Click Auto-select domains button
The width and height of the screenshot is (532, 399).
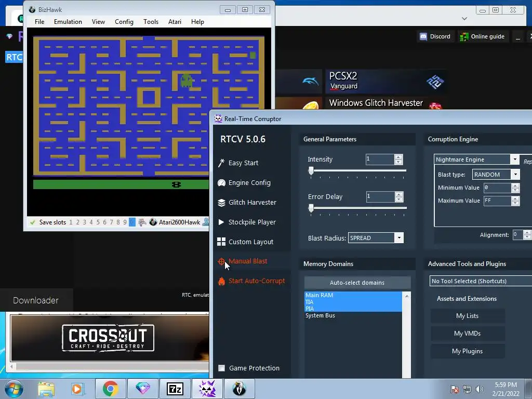357,283
